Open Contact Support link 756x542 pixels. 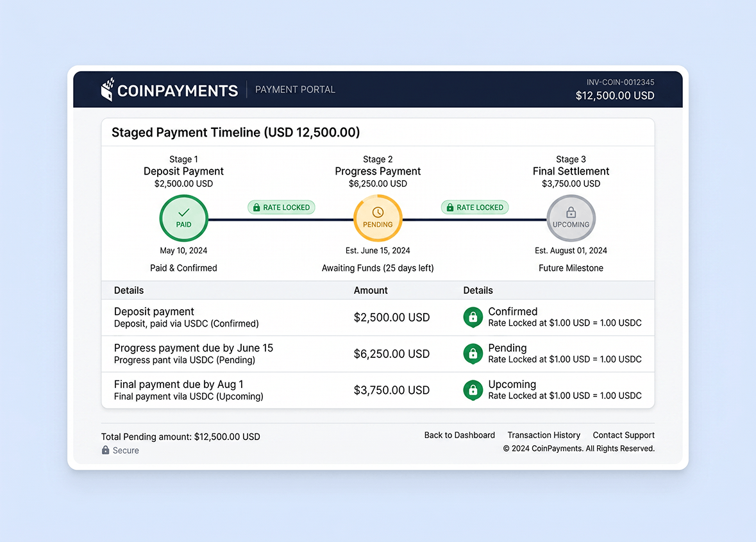[623, 435]
